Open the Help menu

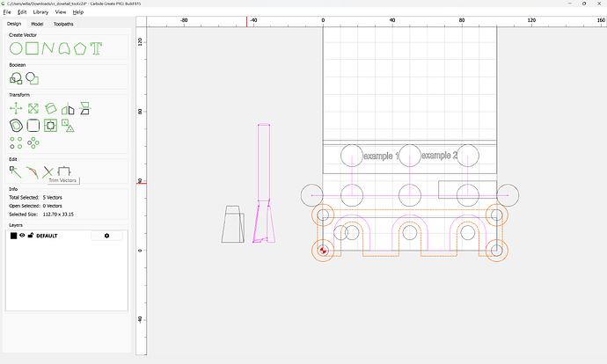pyautogui.click(x=78, y=12)
